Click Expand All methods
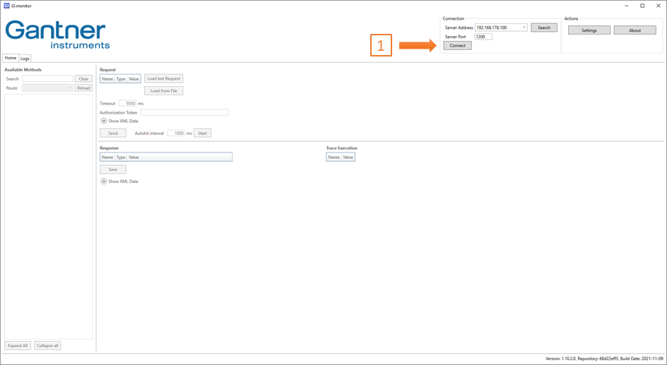This screenshot has height=365, width=667. click(x=17, y=345)
